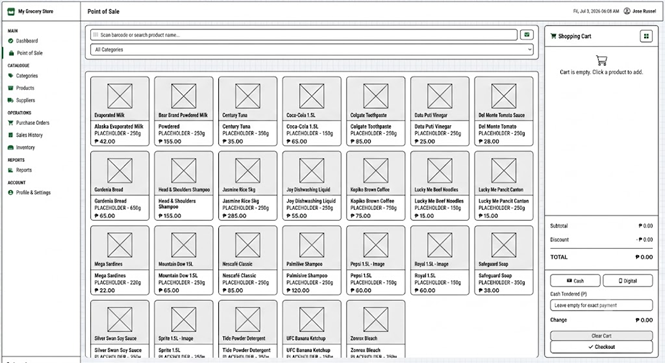
Task: Click the TOTAL label in cart summary
Action: [559, 257]
